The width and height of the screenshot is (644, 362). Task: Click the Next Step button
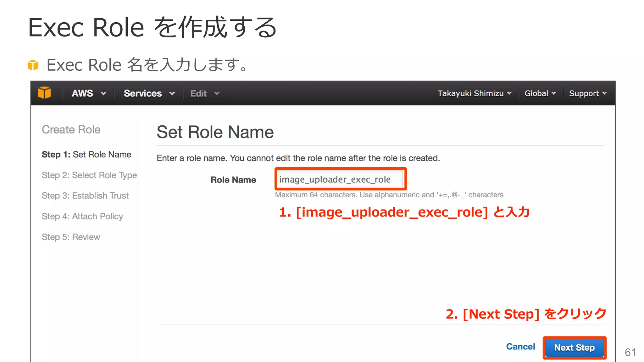click(x=574, y=348)
